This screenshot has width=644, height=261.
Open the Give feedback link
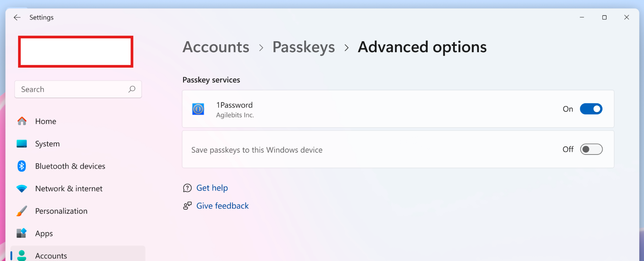point(222,206)
